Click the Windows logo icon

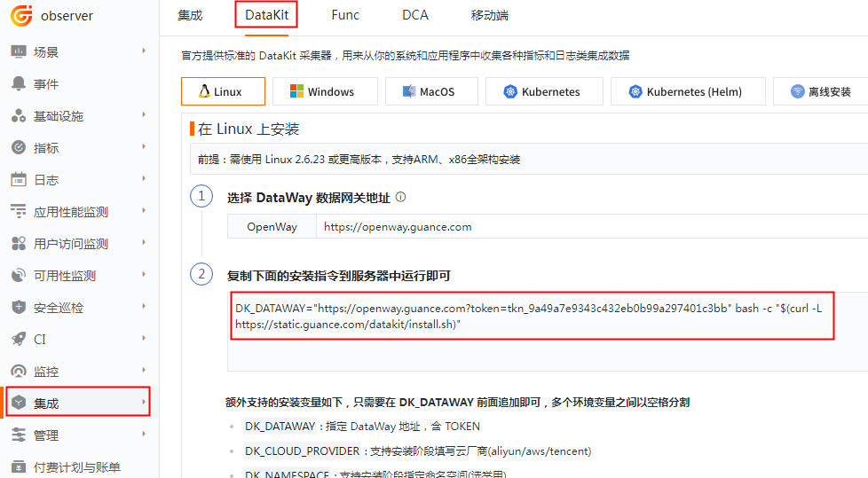pos(296,91)
